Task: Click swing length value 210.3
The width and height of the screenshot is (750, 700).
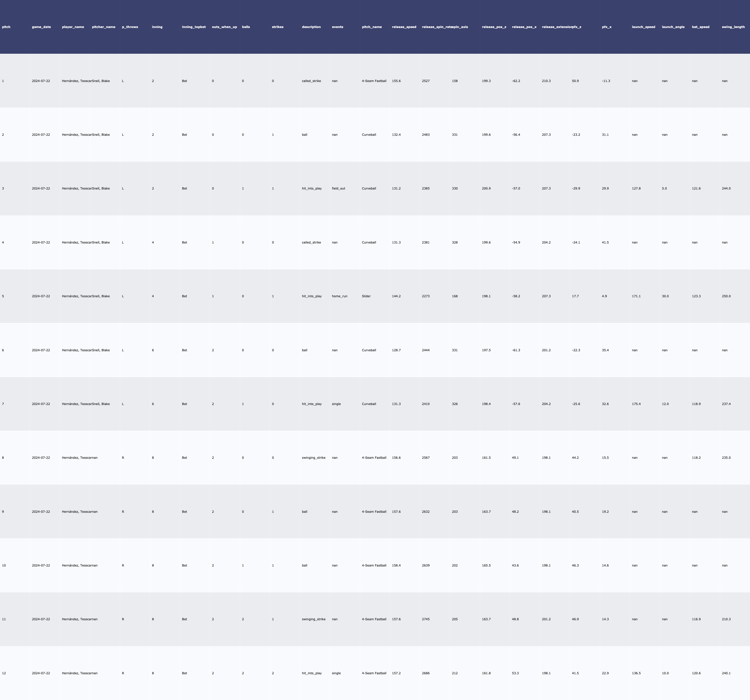Action: coord(726,619)
